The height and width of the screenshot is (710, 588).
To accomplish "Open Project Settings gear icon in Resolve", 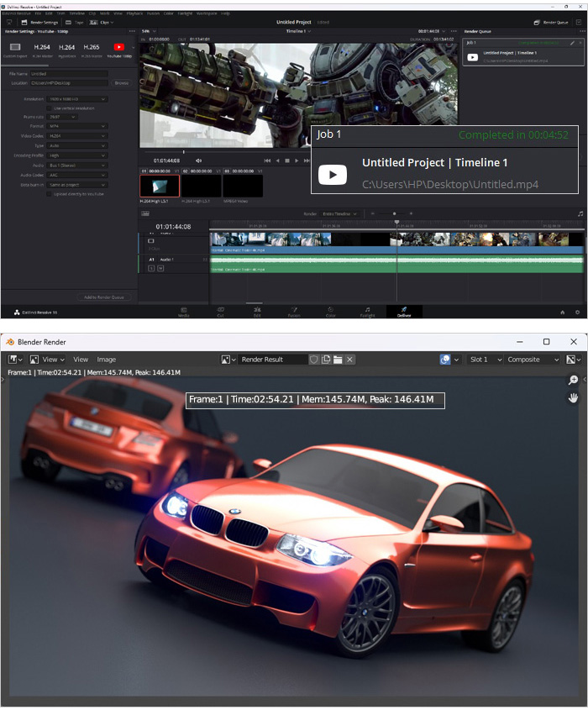I will (577, 312).
